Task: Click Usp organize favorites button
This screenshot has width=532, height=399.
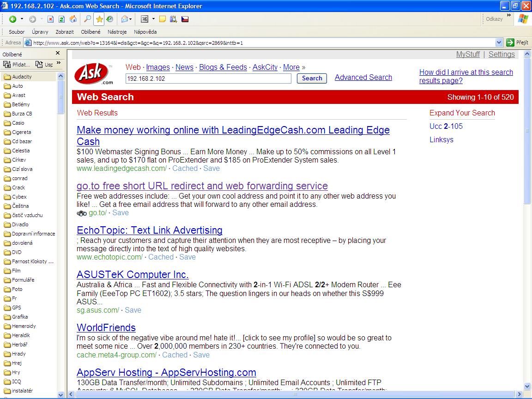Action: 44,65
